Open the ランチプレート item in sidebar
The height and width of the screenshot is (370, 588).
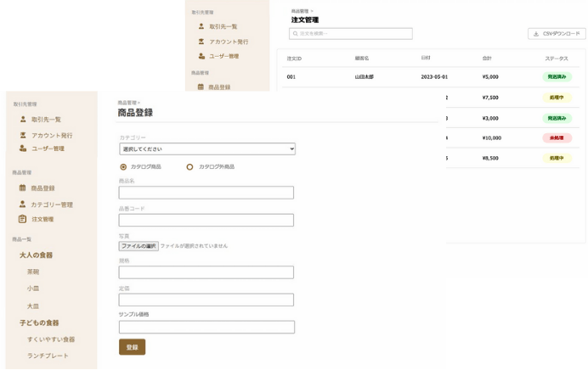point(48,356)
